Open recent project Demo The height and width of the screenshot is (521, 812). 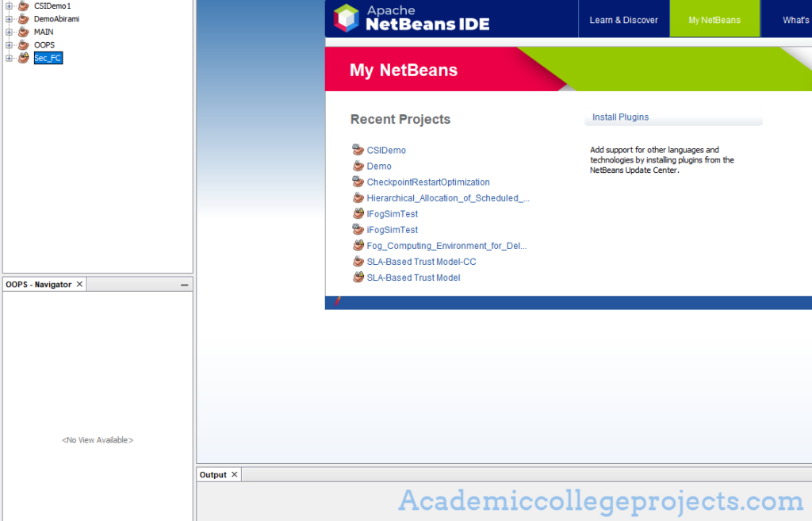coord(379,167)
